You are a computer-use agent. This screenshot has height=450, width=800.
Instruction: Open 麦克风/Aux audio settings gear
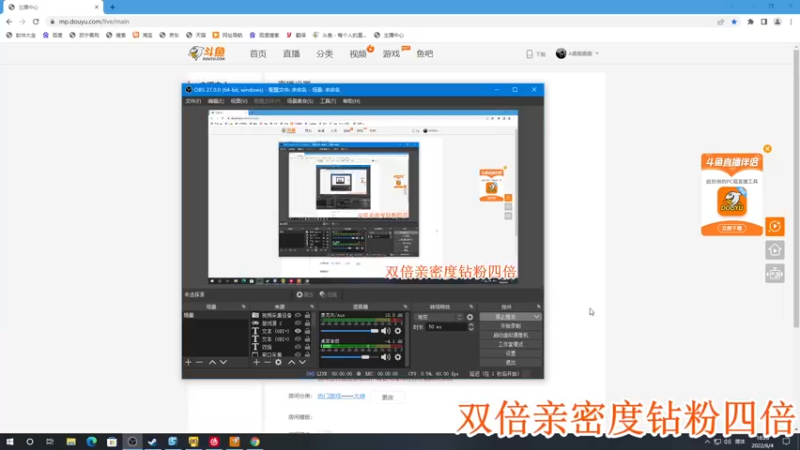tap(398, 331)
